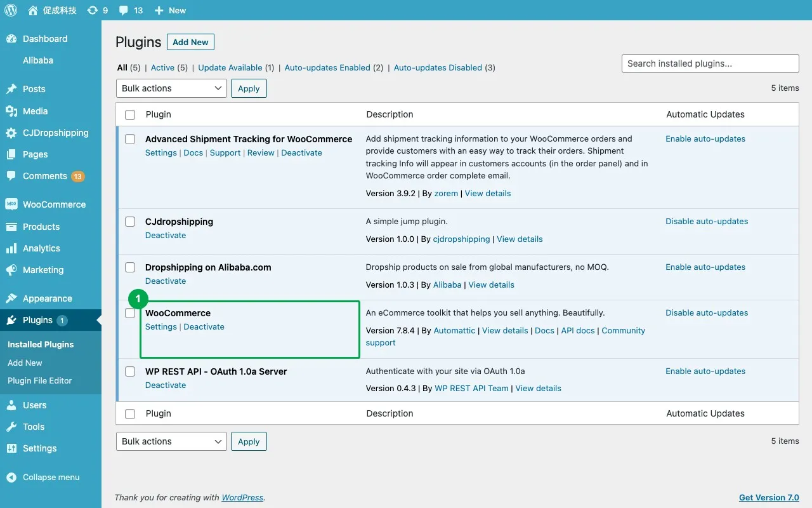Click the bottom Apply button

coord(249,441)
